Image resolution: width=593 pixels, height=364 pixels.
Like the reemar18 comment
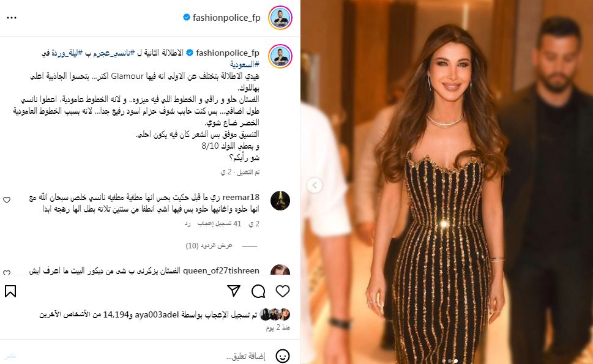pyautogui.click(x=7, y=200)
